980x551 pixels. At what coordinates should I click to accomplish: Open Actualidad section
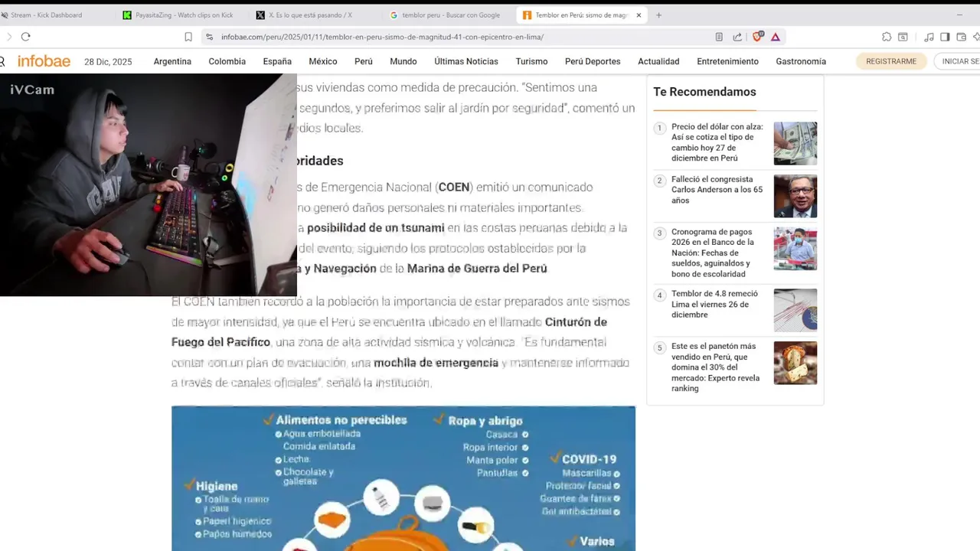pyautogui.click(x=658, y=61)
